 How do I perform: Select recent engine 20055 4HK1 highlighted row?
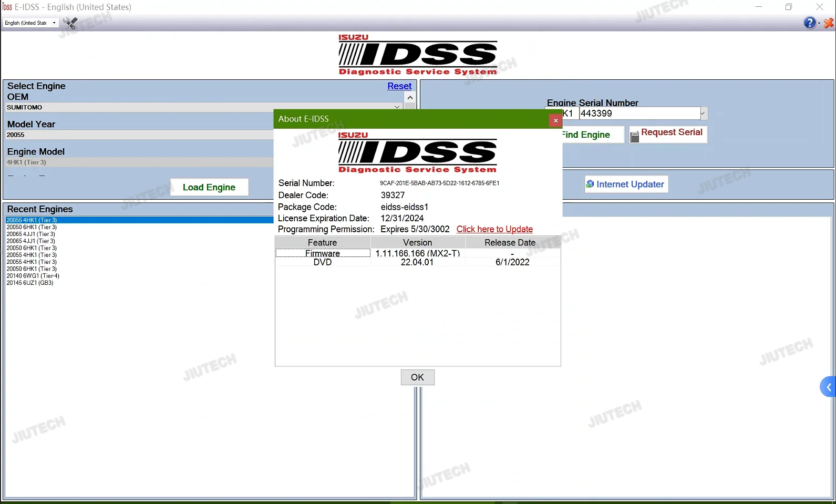(139, 220)
